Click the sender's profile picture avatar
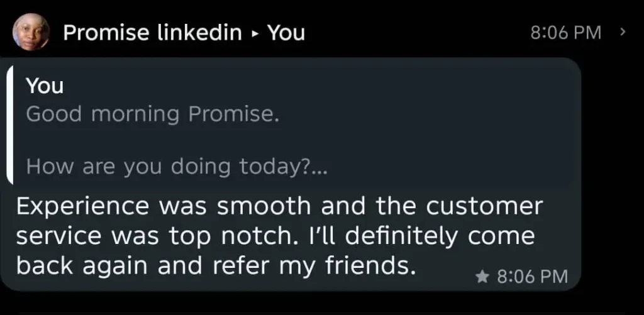The width and height of the screenshot is (644, 315). tap(31, 33)
